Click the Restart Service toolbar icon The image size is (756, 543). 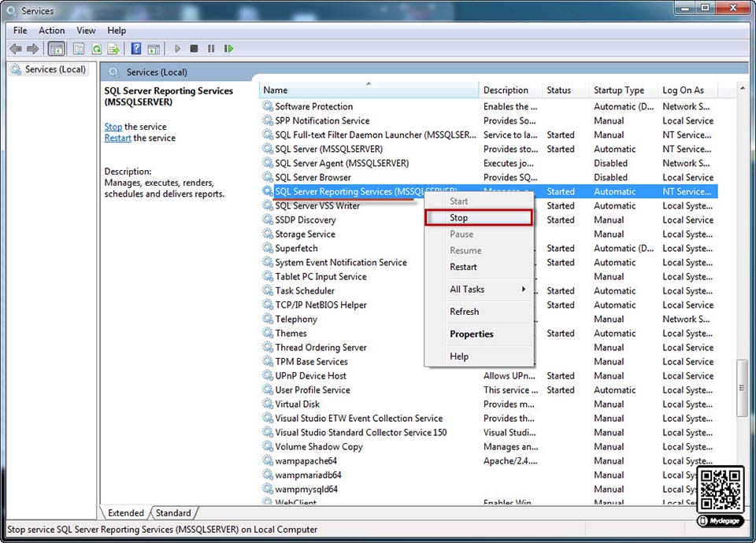pyautogui.click(x=228, y=49)
